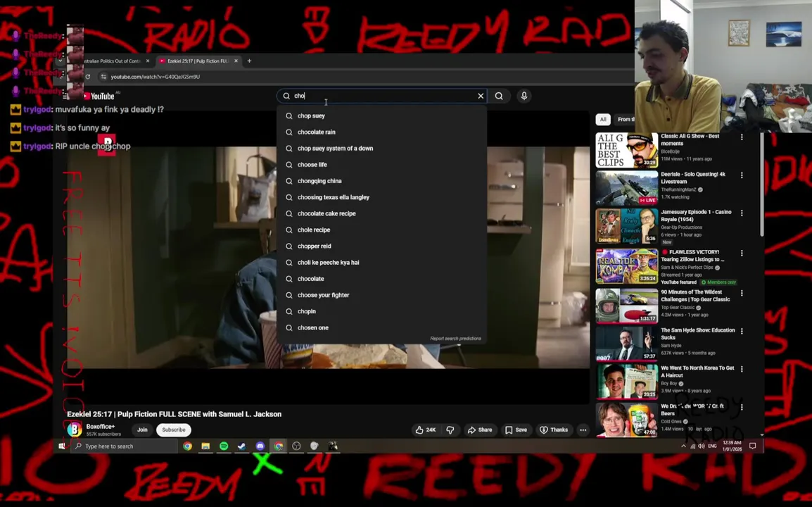Switch to Australian Politics Out of Context tab

pyautogui.click(x=112, y=61)
